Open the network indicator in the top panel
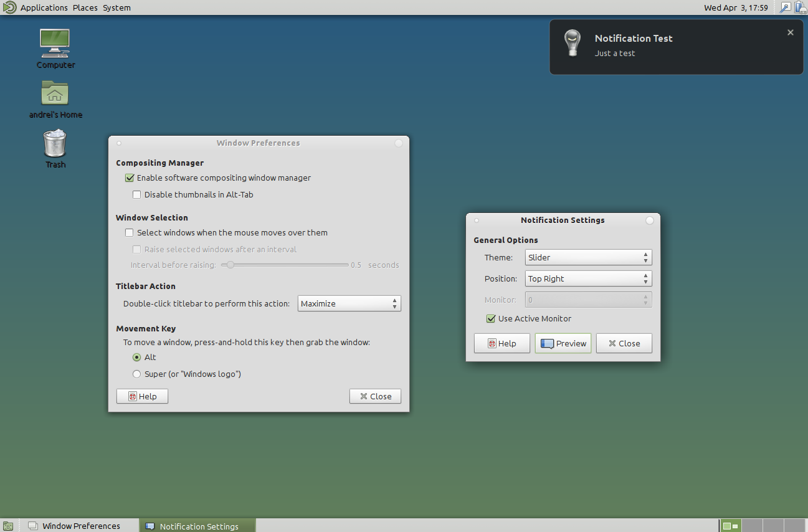808x532 pixels. click(786, 7)
